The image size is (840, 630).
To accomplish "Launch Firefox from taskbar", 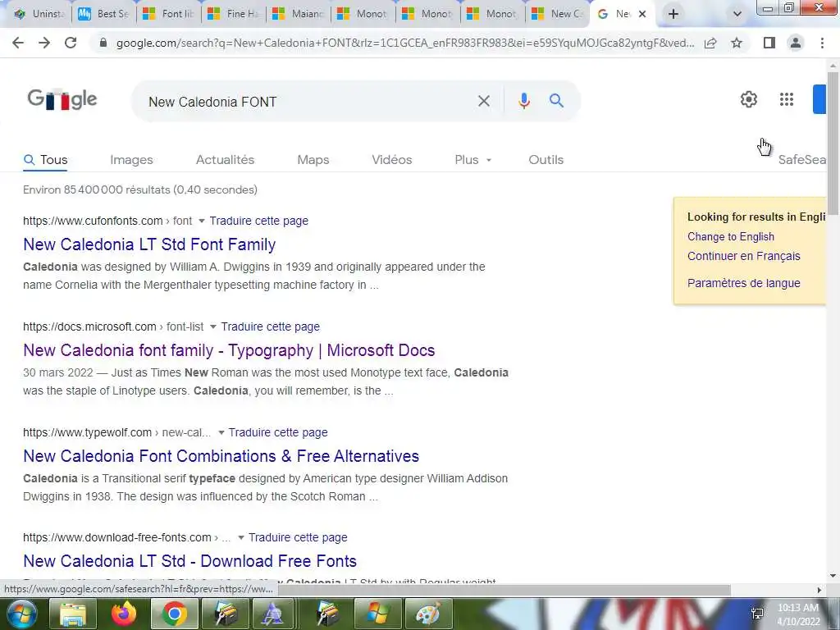I will (x=123, y=614).
